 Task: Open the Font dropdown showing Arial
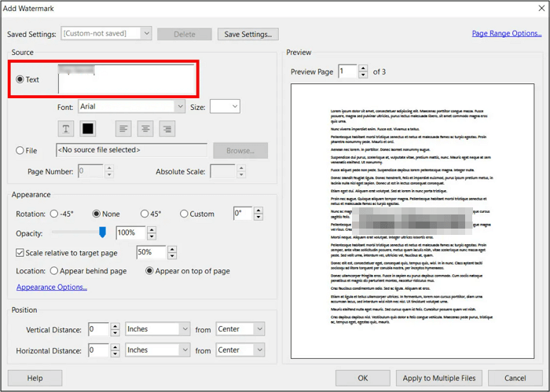[x=131, y=106]
